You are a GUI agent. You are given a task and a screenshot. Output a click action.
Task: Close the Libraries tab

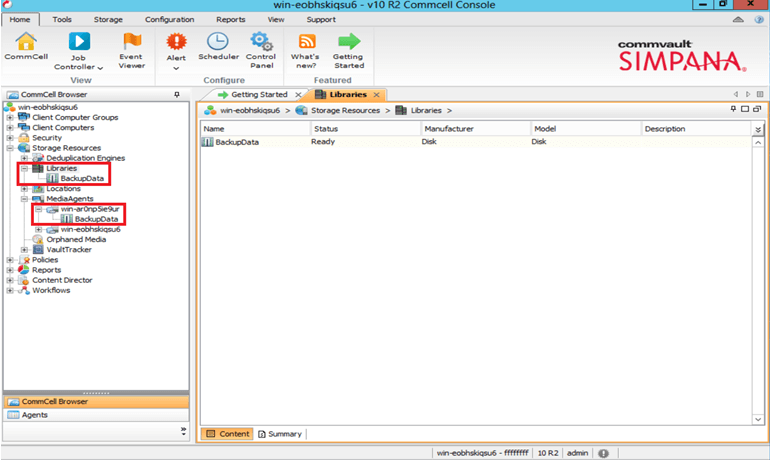coord(376,95)
